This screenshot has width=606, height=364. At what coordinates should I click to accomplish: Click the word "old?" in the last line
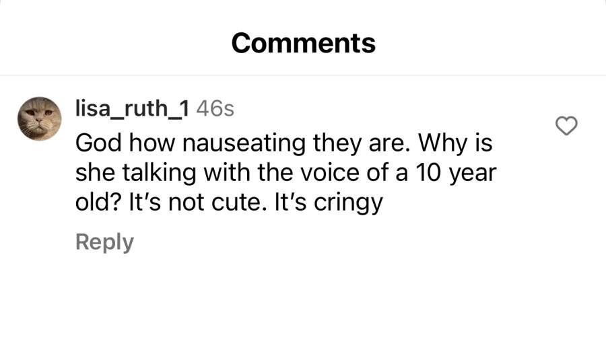tap(98, 203)
